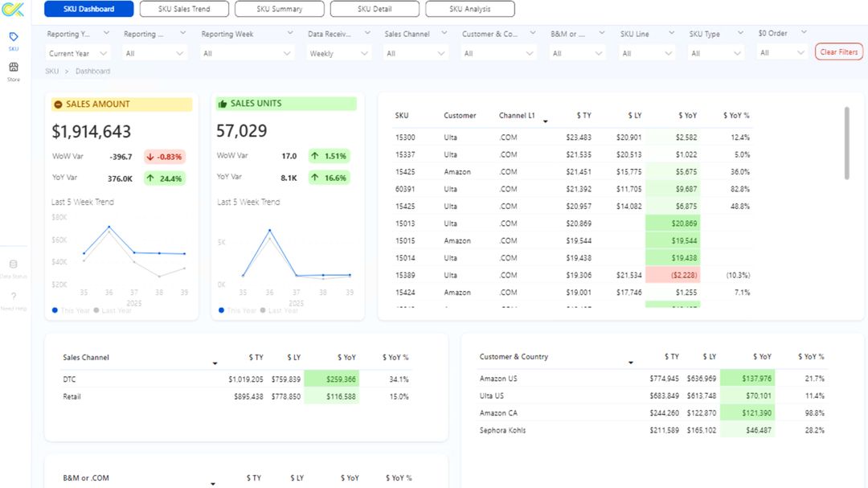Viewport: 868px width, 488px height.
Task: Click the Last Year legend dot in Sales Amount chart
Action: point(96,310)
